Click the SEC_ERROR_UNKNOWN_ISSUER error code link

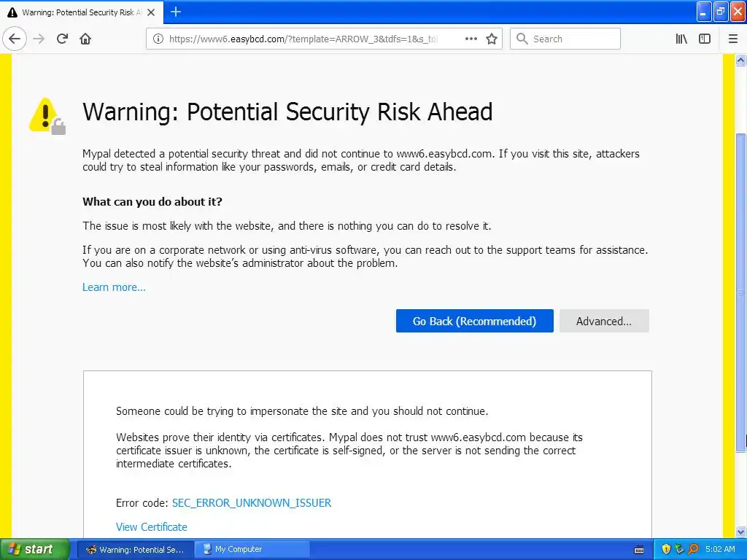coord(252,503)
